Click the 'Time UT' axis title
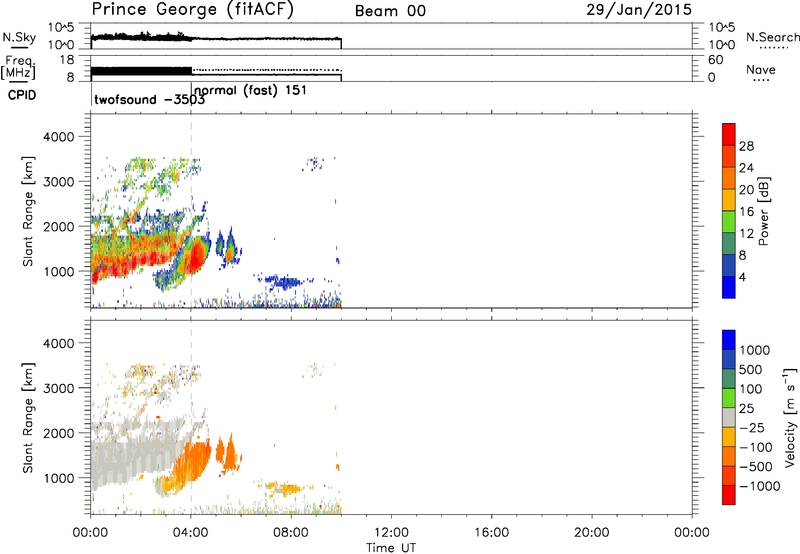Image resolution: width=800 pixels, height=554 pixels. pos(391,548)
